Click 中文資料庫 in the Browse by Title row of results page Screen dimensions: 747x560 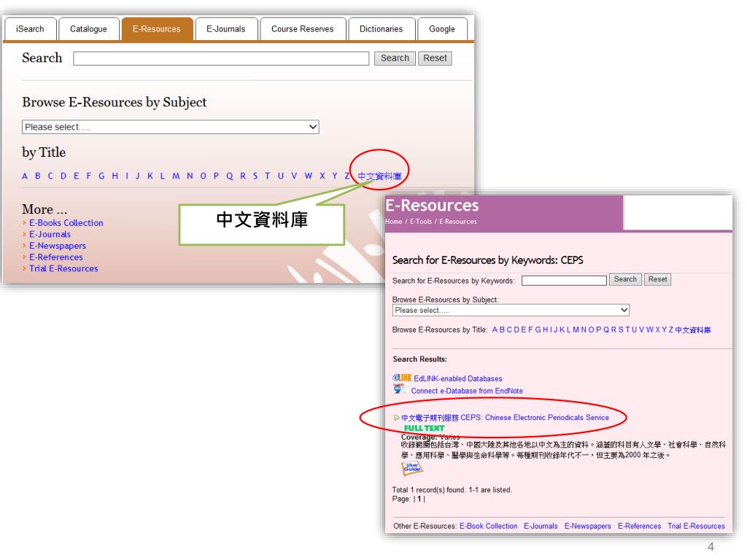pyautogui.click(x=693, y=330)
